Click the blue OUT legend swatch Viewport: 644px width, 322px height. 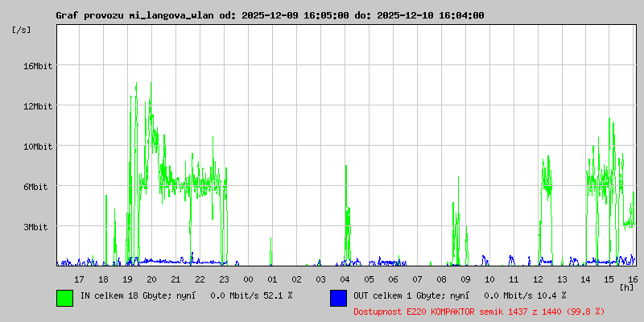338,298
